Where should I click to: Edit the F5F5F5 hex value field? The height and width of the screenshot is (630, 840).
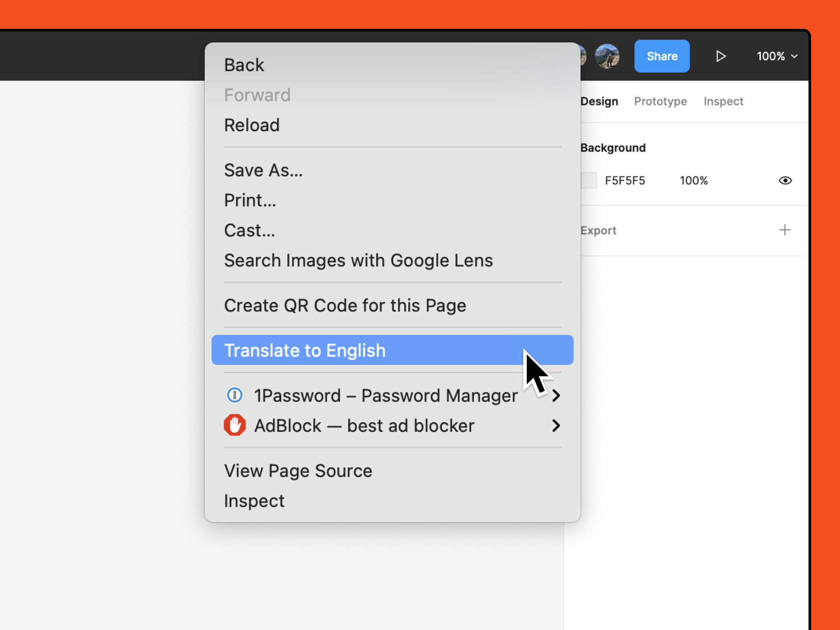tap(625, 180)
